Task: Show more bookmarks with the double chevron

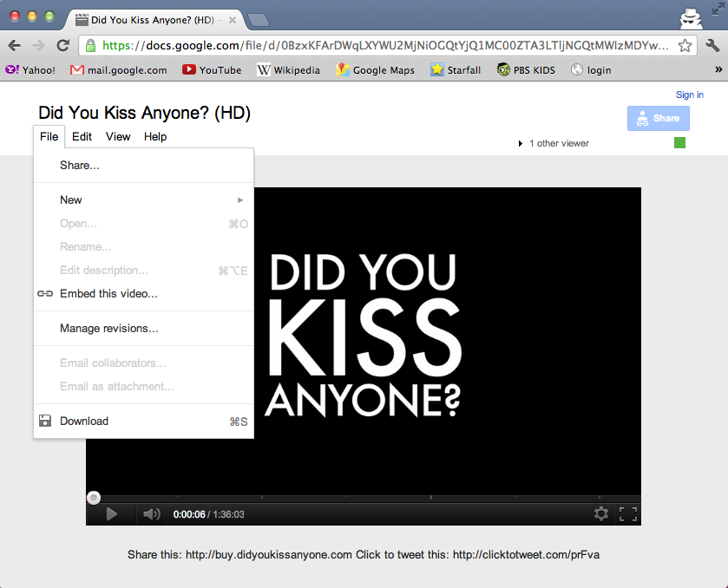Action: [718, 69]
